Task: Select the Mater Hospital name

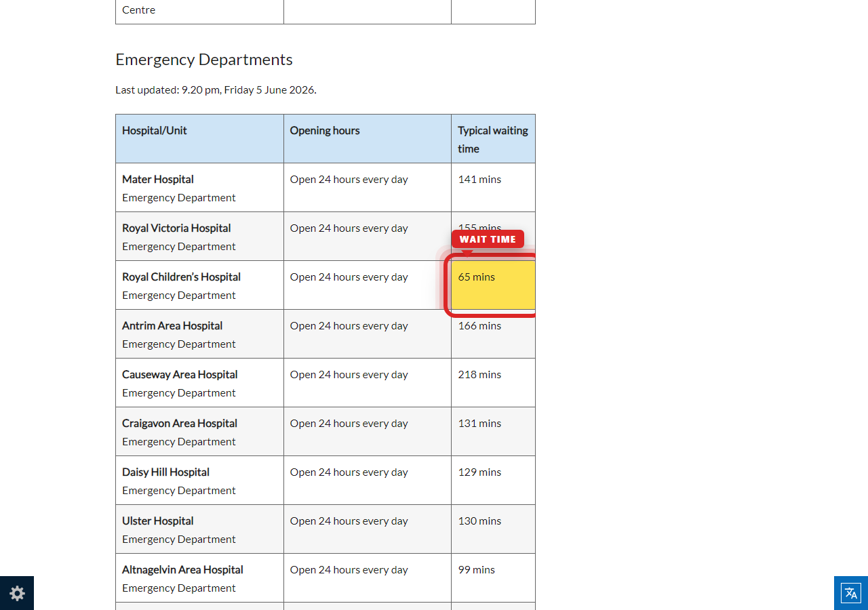Action: (158, 179)
